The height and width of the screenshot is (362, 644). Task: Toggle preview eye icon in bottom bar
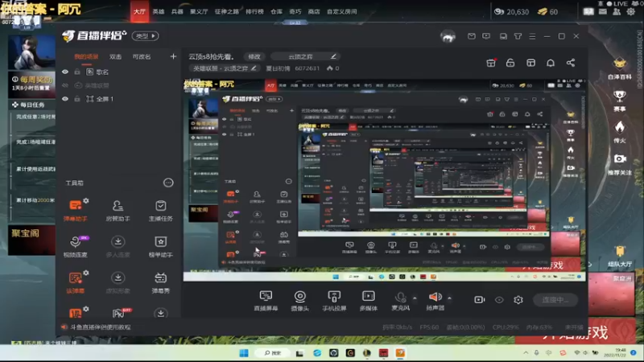499,300
